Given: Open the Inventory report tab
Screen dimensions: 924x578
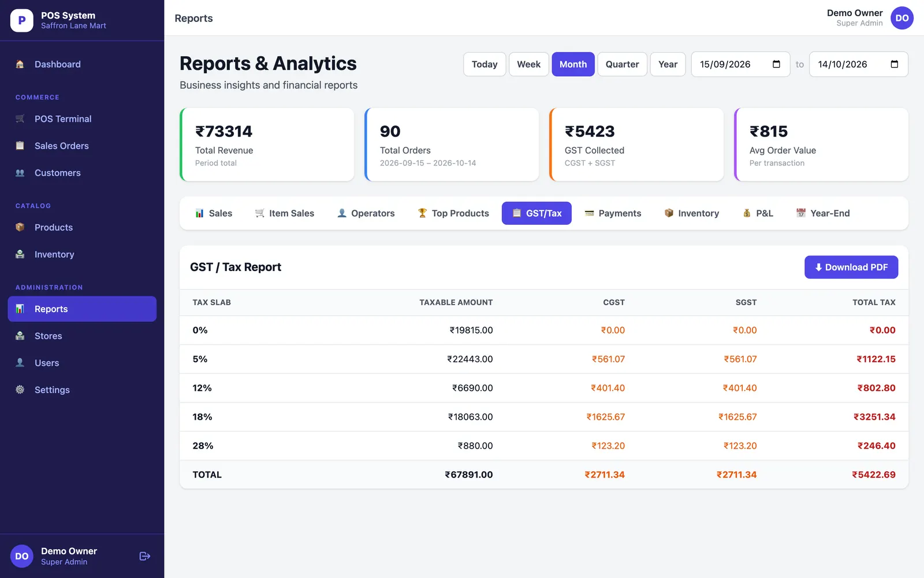Looking at the screenshot, I should click(x=692, y=213).
